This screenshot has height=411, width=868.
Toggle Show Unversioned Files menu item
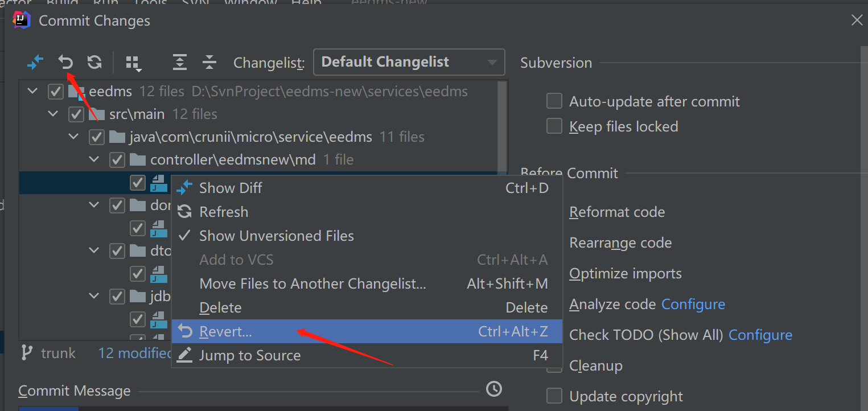[367, 236]
